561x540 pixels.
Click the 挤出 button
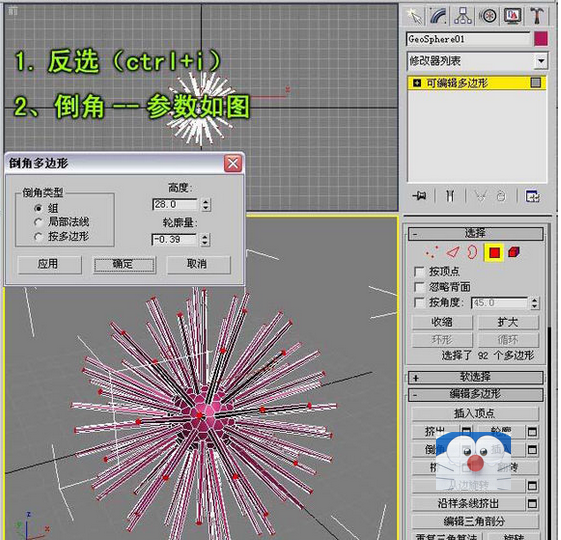(436, 432)
